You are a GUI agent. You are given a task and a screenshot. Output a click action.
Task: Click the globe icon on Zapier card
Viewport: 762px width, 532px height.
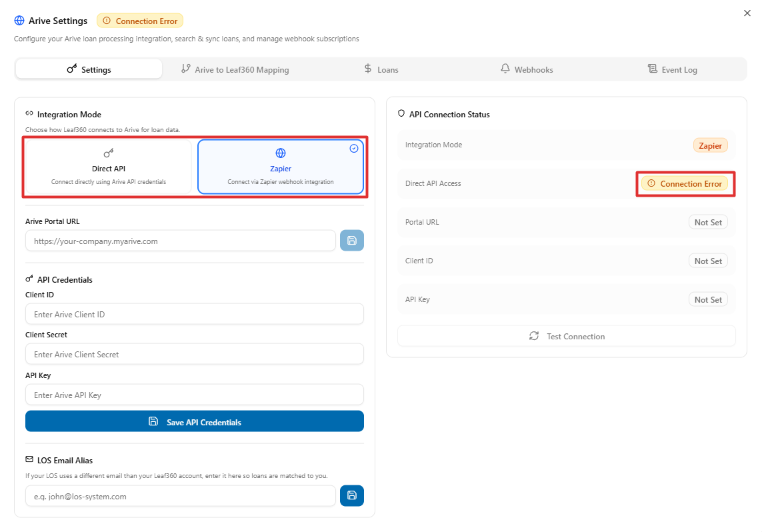click(281, 153)
